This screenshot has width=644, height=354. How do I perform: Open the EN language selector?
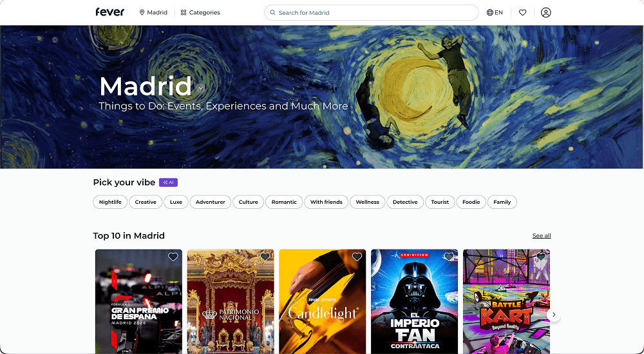pyautogui.click(x=495, y=13)
